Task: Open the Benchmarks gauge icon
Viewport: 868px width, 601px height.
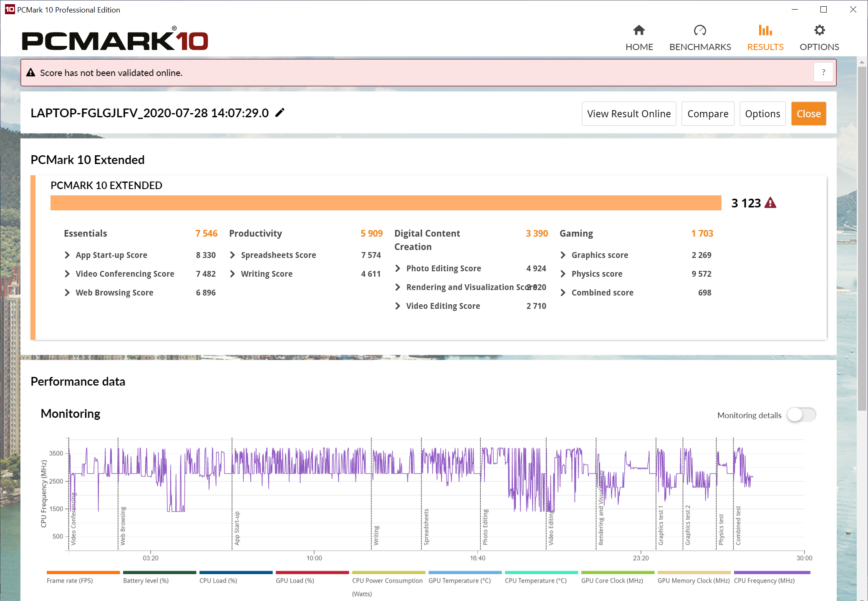Action: click(700, 30)
